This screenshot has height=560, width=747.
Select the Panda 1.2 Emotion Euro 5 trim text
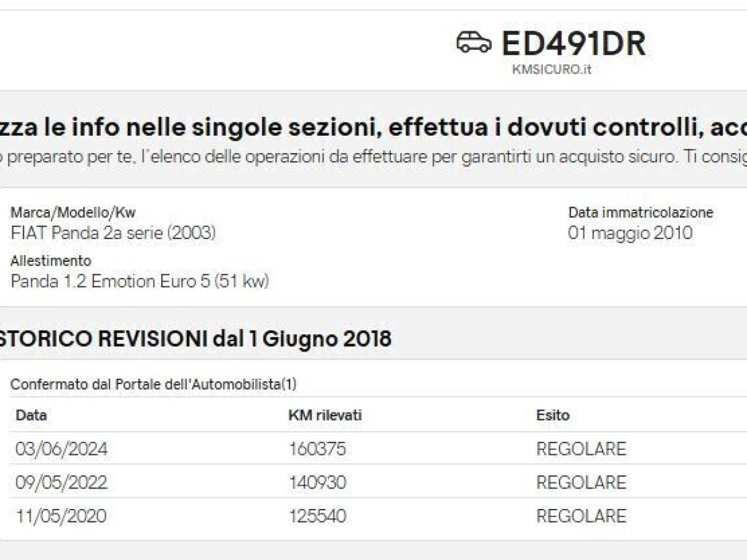139,281
